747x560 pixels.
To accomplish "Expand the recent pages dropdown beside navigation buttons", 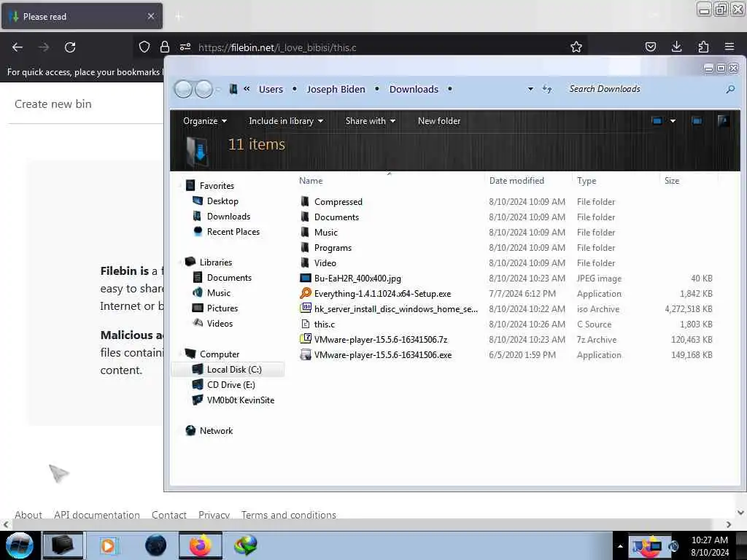I will tap(217, 89).
